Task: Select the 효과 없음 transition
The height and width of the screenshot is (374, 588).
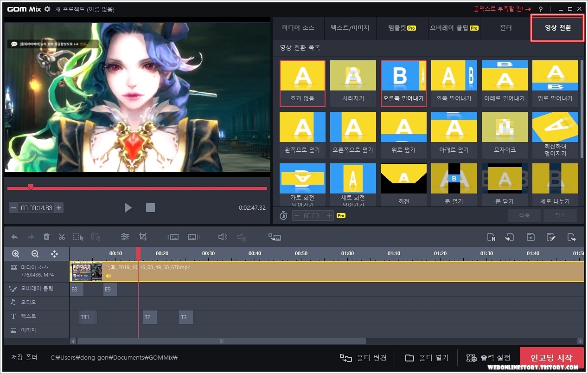Action: pyautogui.click(x=302, y=84)
